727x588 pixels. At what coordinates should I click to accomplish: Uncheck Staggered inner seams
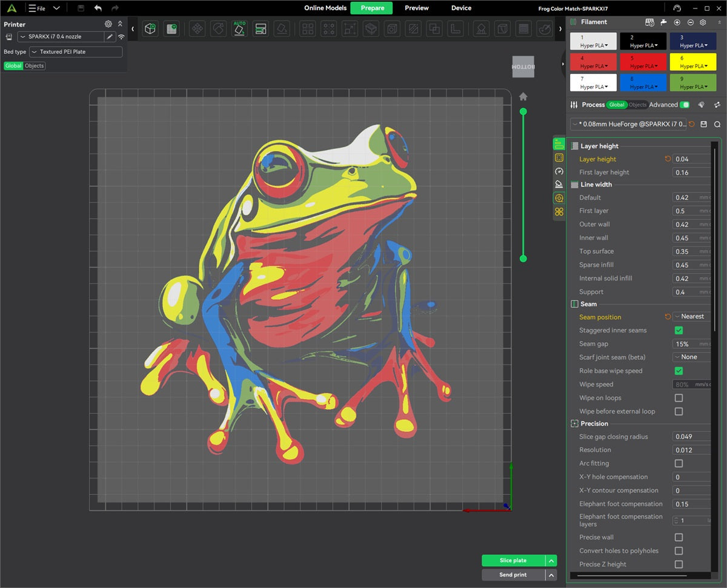pyautogui.click(x=679, y=330)
